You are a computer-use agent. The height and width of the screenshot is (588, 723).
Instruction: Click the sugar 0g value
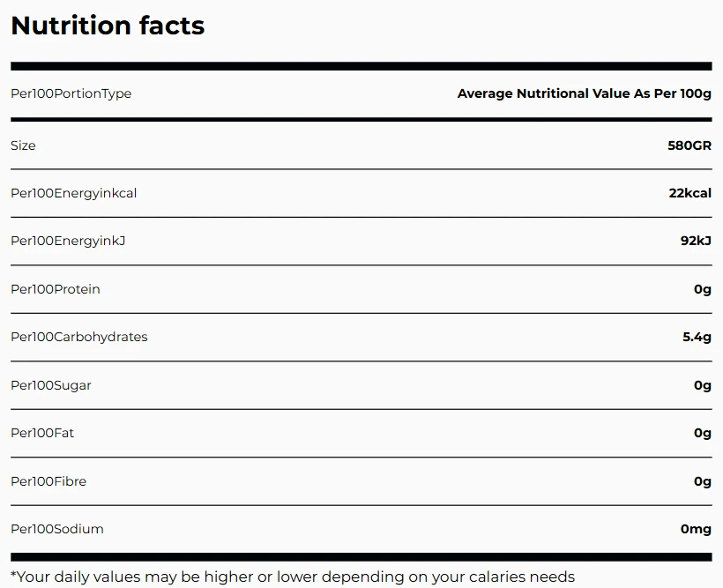(x=702, y=385)
